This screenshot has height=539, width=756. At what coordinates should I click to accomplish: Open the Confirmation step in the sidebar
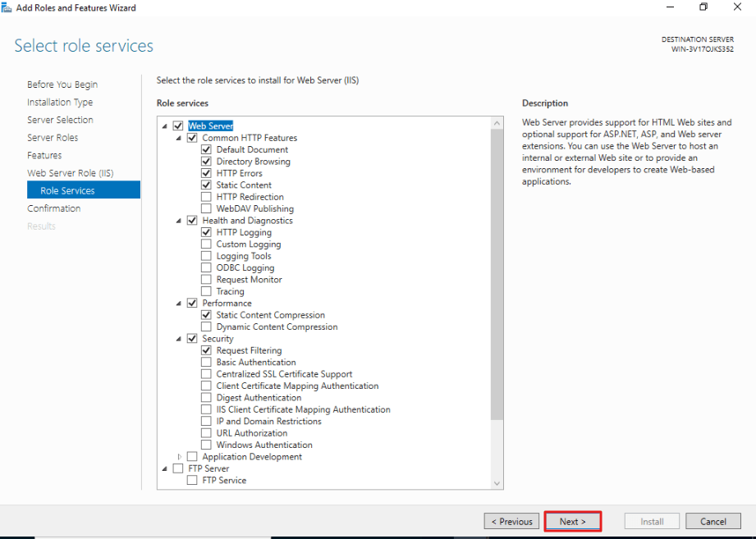pyautogui.click(x=54, y=208)
